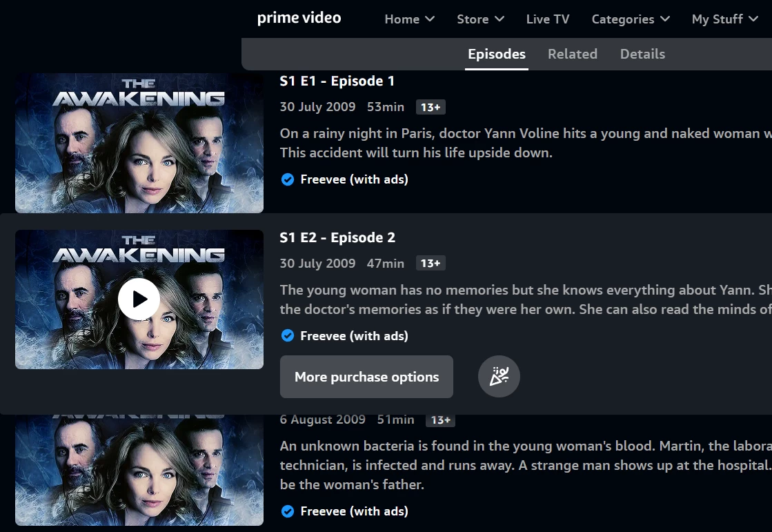
Task: Click 'Freevee (with ads)' text under Episode 2
Action: pyautogui.click(x=354, y=336)
